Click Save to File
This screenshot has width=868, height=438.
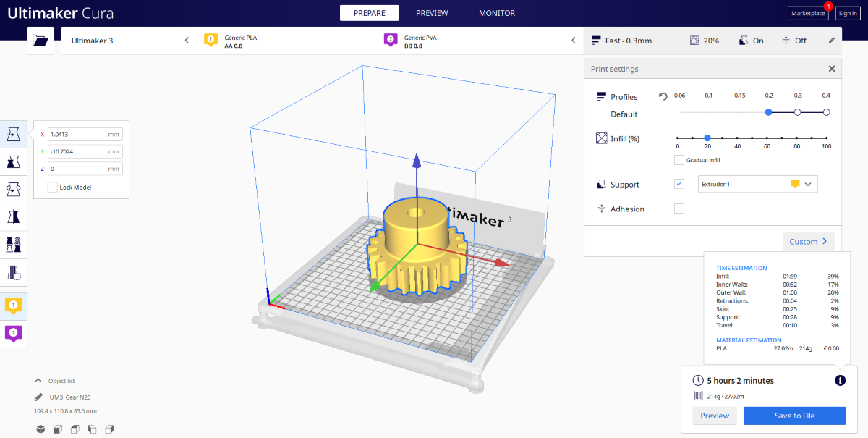tap(794, 416)
